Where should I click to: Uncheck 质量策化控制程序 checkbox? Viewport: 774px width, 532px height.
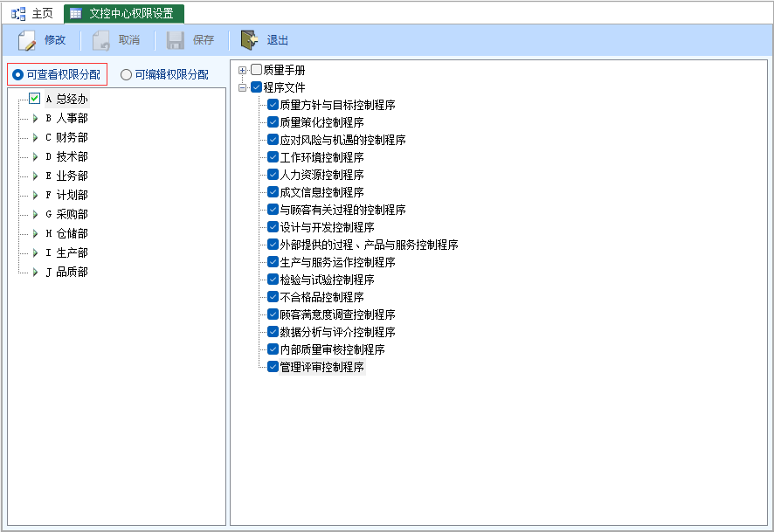273,122
